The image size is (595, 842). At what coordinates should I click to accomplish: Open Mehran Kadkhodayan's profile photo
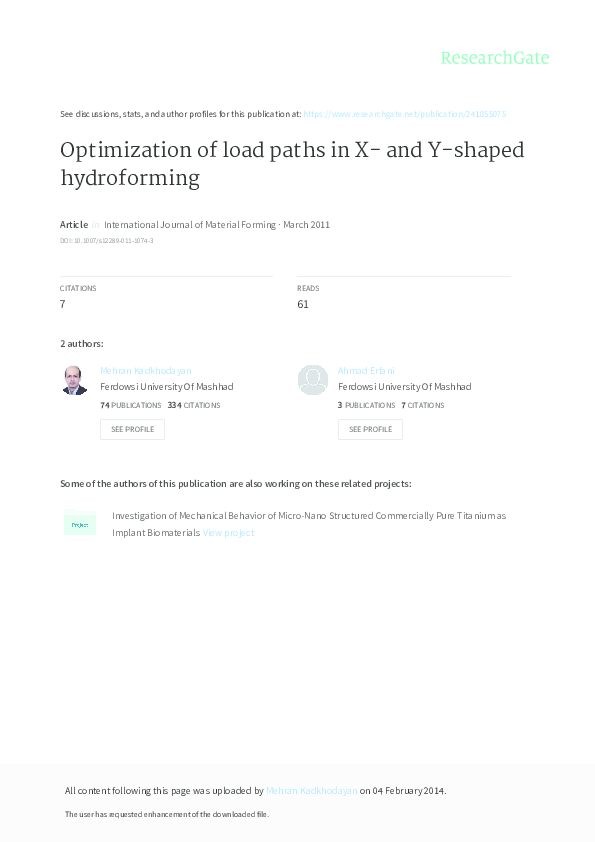click(74, 380)
